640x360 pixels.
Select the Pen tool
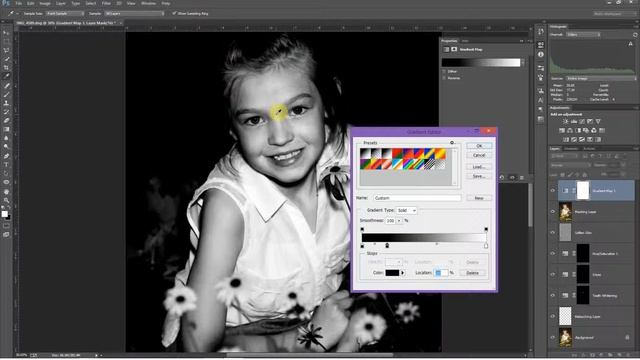(x=6, y=156)
